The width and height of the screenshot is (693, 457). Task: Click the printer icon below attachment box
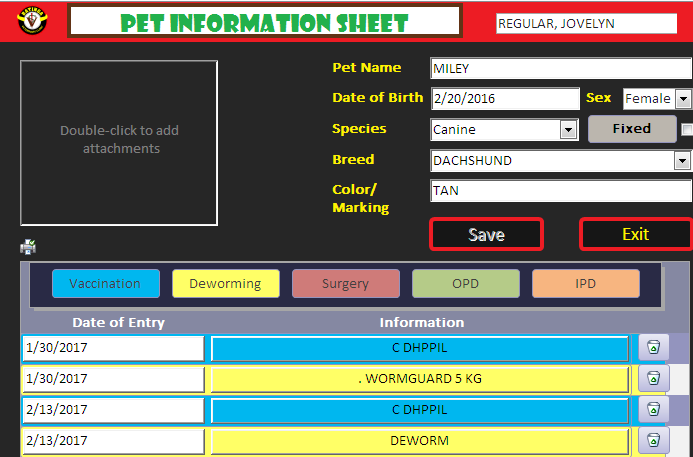point(28,247)
